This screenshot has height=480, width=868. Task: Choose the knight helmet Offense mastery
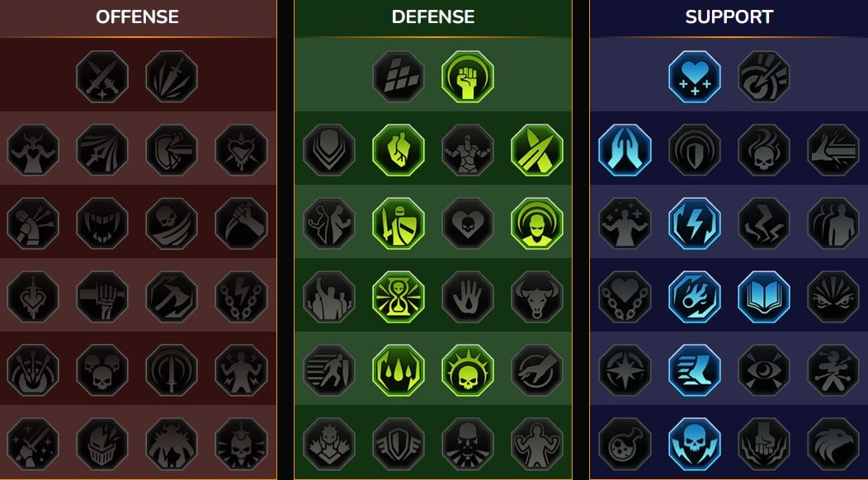coord(102,444)
